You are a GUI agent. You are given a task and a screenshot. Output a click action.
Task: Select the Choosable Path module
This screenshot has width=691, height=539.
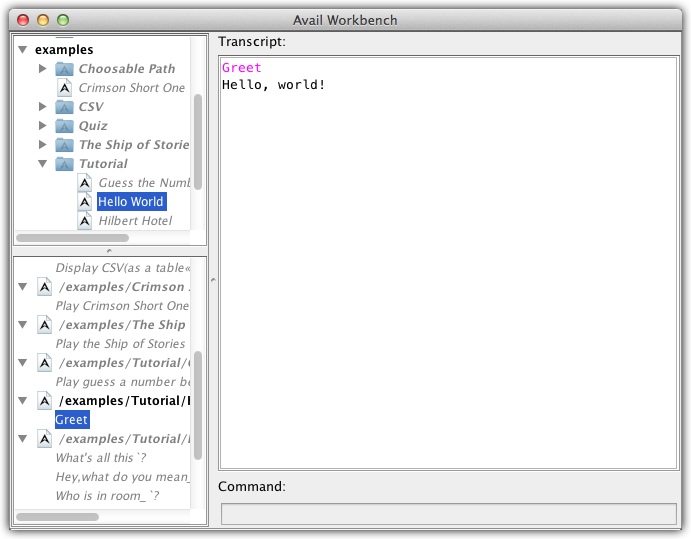click(x=127, y=69)
